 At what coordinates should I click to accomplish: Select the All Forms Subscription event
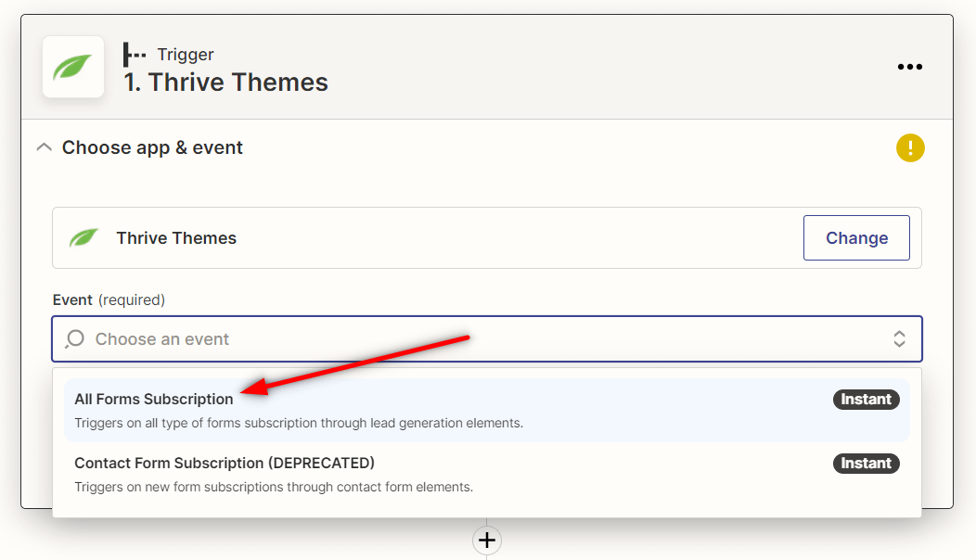pos(154,400)
